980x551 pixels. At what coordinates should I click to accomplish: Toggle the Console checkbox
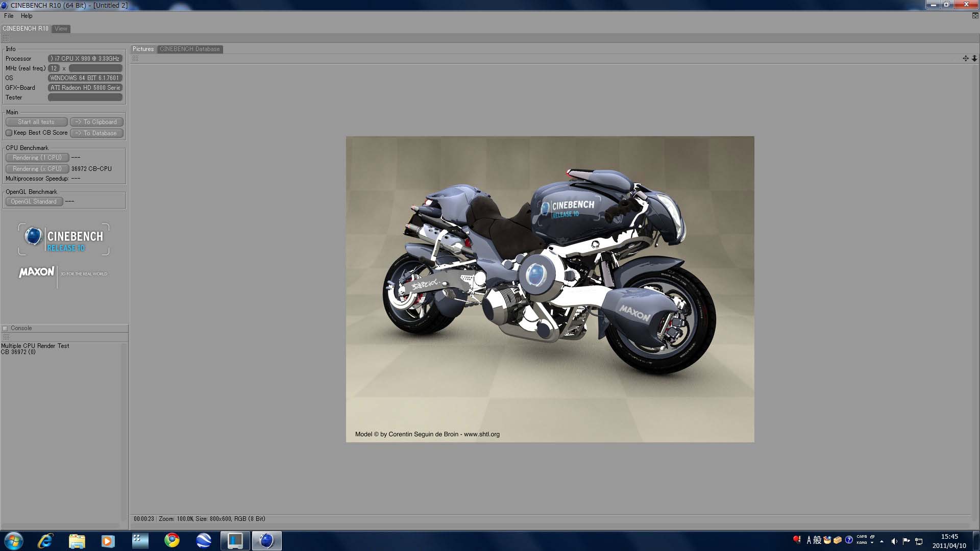coord(6,329)
